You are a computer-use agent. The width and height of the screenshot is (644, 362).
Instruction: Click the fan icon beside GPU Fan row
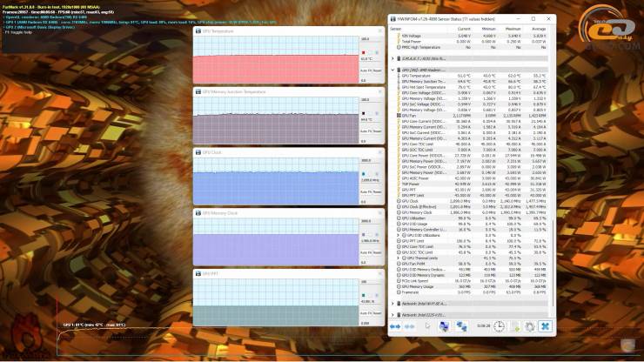click(399, 116)
